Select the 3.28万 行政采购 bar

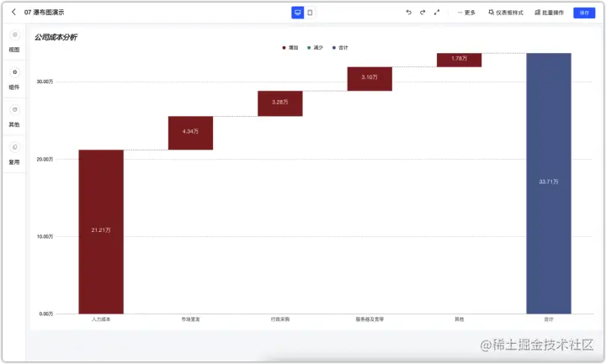pyautogui.click(x=280, y=103)
